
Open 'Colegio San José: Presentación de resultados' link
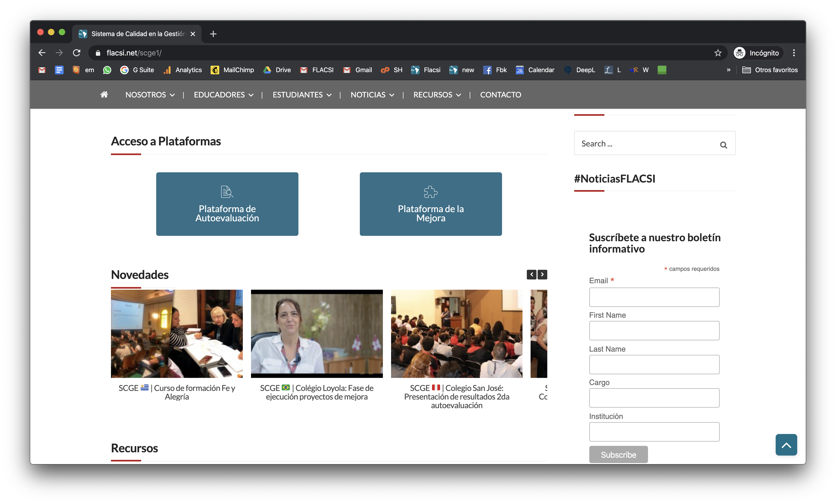(x=457, y=397)
